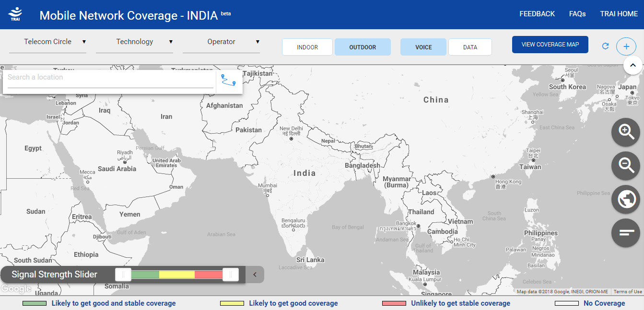The height and width of the screenshot is (310, 644).
Task: Click the yellow segment of signal slider
Action: (177, 275)
